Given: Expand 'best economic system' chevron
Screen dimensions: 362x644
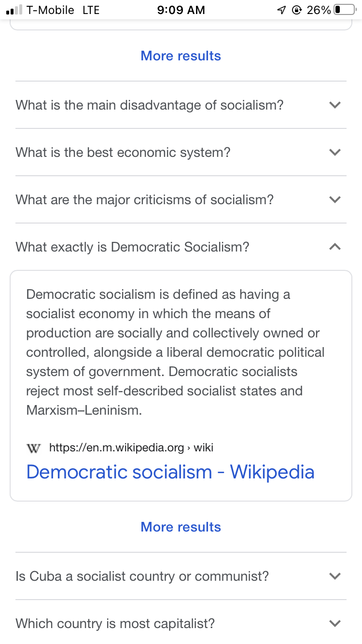Looking at the screenshot, I should (x=334, y=152).
